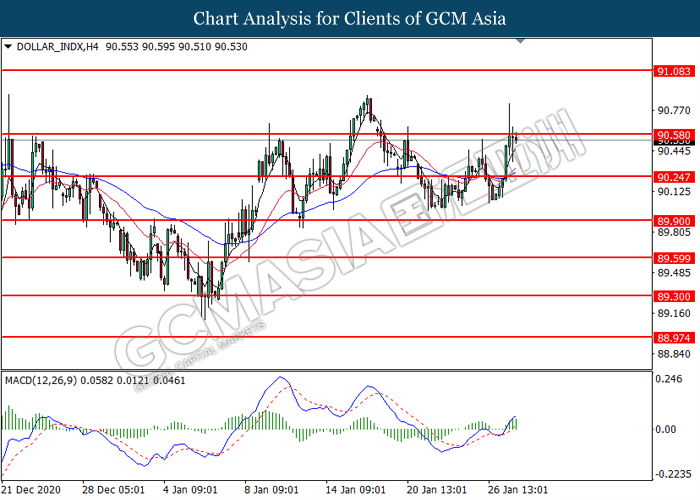Select the 88.974 support level label
The height and width of the screenshot is (500, 700).
tap(674, 338)
